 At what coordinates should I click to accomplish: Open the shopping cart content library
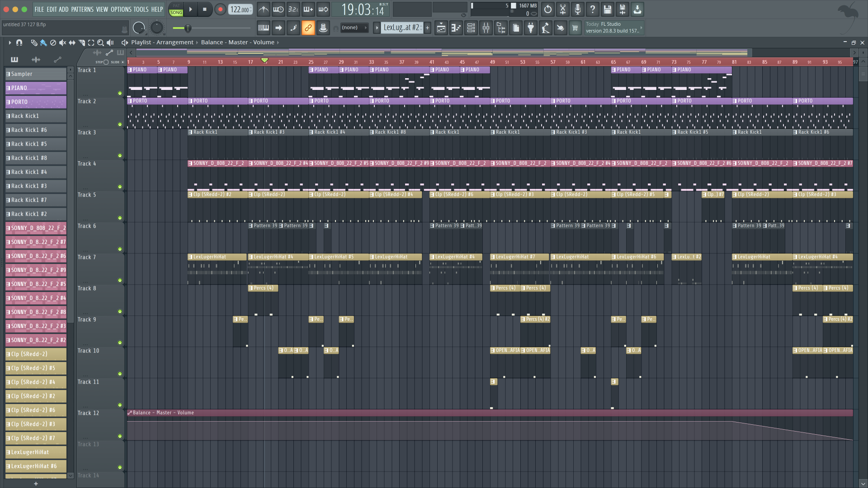tap(575, 28)
